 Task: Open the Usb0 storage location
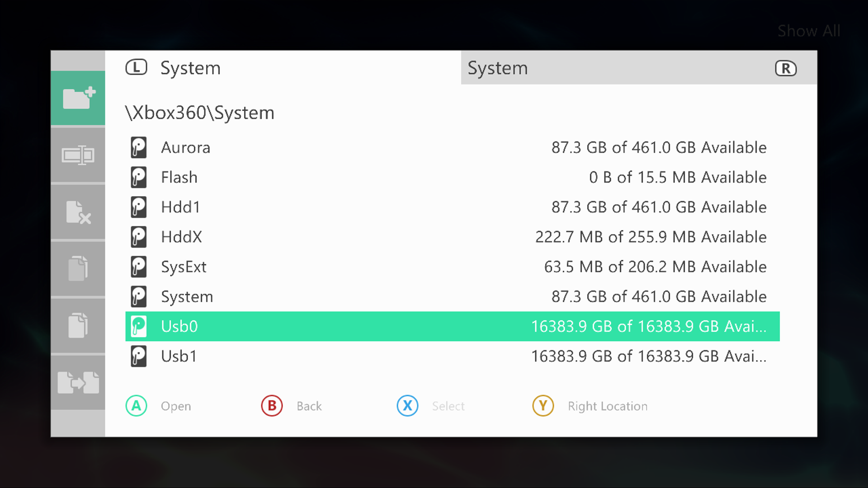click(179, 326)
